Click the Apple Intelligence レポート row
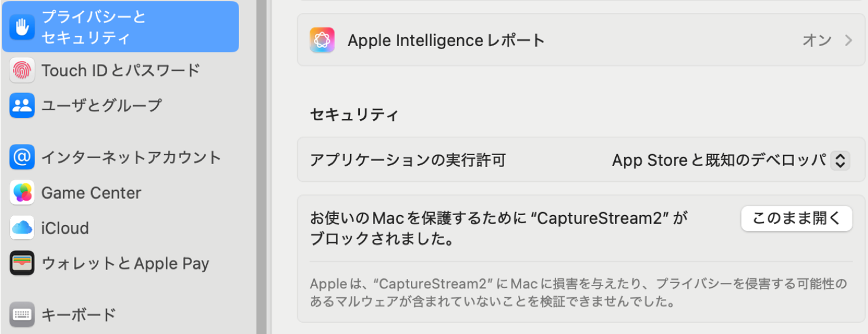Viewport: 868px width, 334px height. [x=581, y=40]
